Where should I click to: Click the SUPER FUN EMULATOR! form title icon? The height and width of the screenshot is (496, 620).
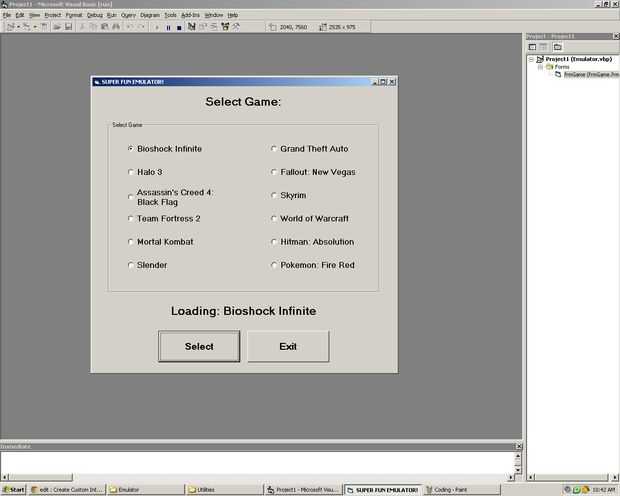tap(96, 82)
